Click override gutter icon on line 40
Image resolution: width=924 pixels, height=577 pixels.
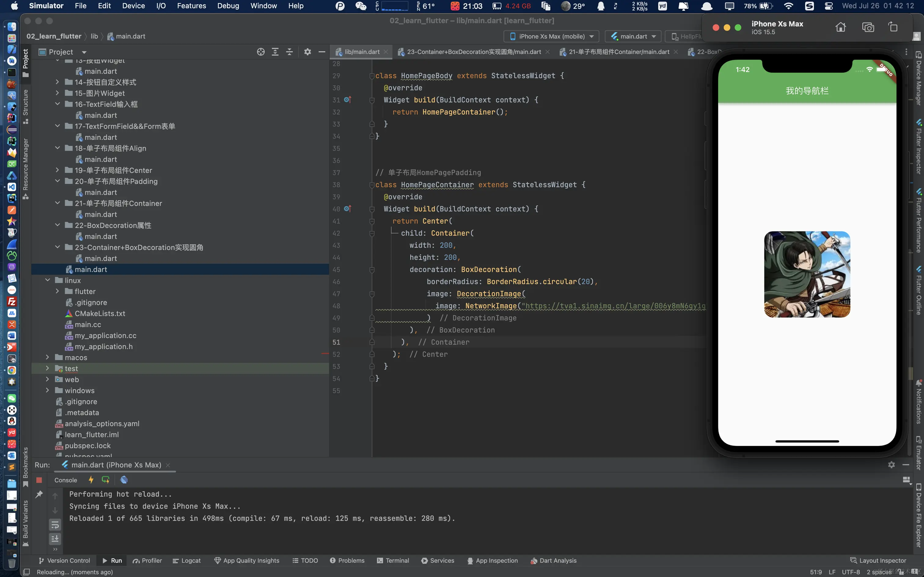(347, 209)
